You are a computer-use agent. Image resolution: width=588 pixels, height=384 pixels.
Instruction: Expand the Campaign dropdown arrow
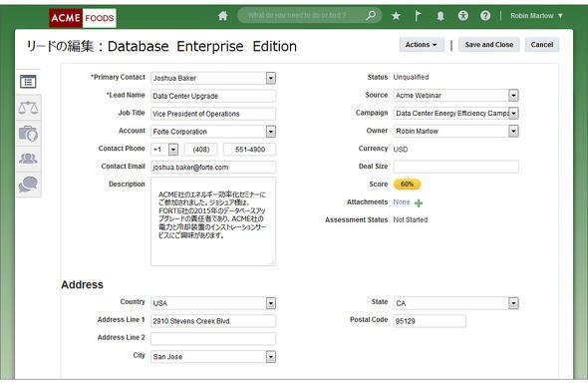pyautogui.click(x=513, y=113)
